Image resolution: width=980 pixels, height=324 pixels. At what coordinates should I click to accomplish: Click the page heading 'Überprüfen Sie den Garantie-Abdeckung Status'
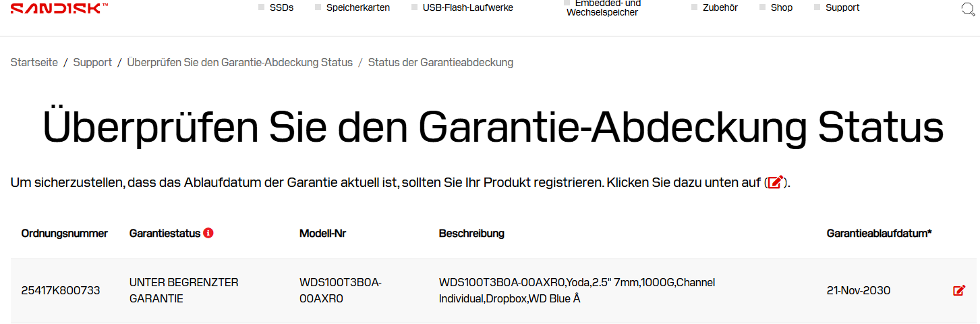coord(493,127)
